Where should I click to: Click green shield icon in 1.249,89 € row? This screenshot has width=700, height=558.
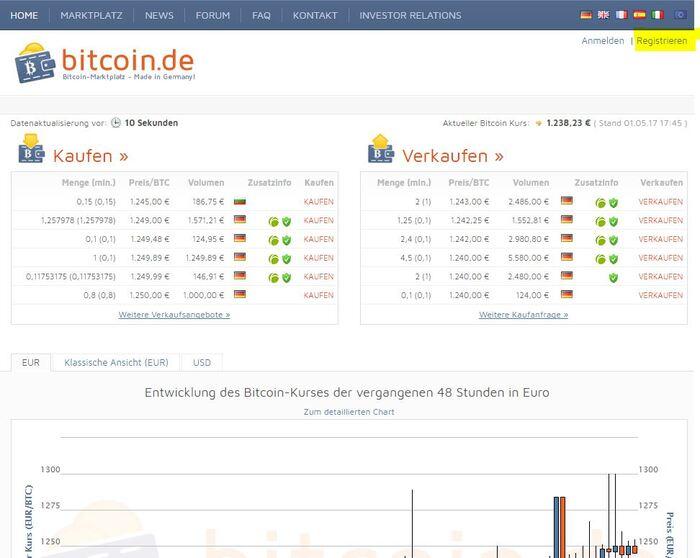[x=287, y=258]
